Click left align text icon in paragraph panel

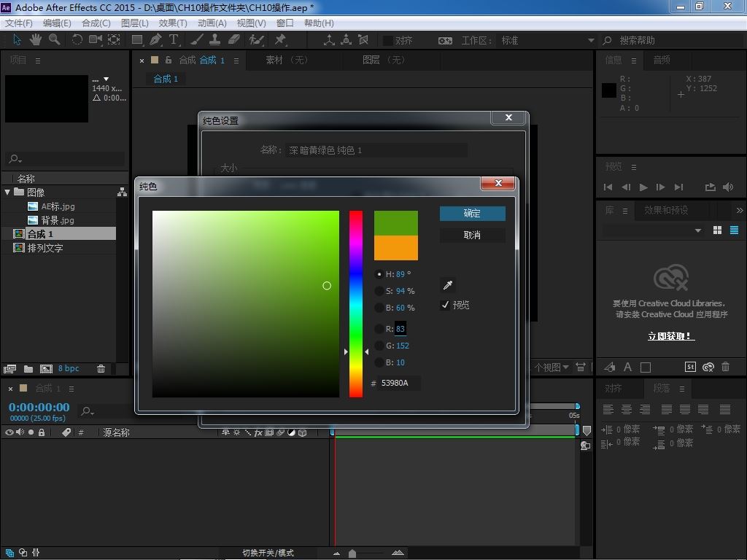pyautogui.click(x=608, y=409)
